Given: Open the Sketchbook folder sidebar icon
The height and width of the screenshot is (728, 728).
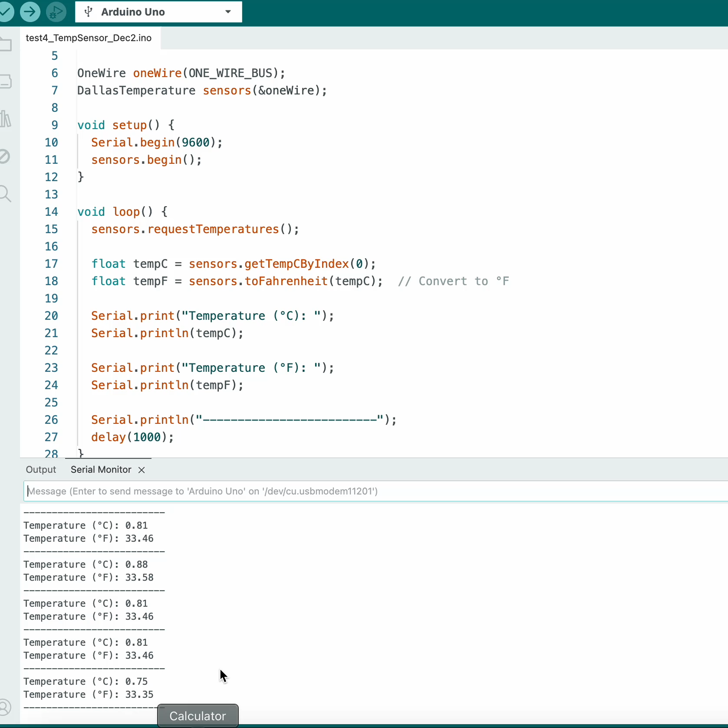Looking at the screenshot, I should (x=6, y=45).
